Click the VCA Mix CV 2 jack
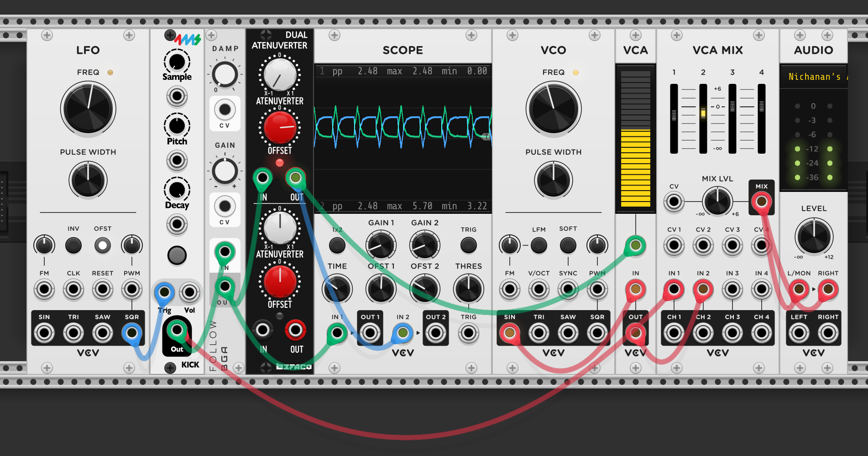Image resolution: width=868 pixels, height=456 pixels. [x=703, y=245]
